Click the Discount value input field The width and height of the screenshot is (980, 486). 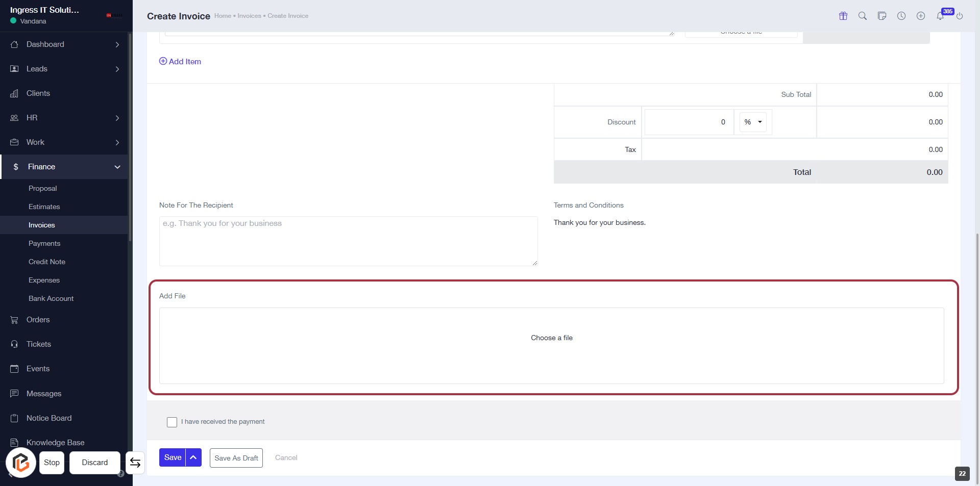coord(689,122)
